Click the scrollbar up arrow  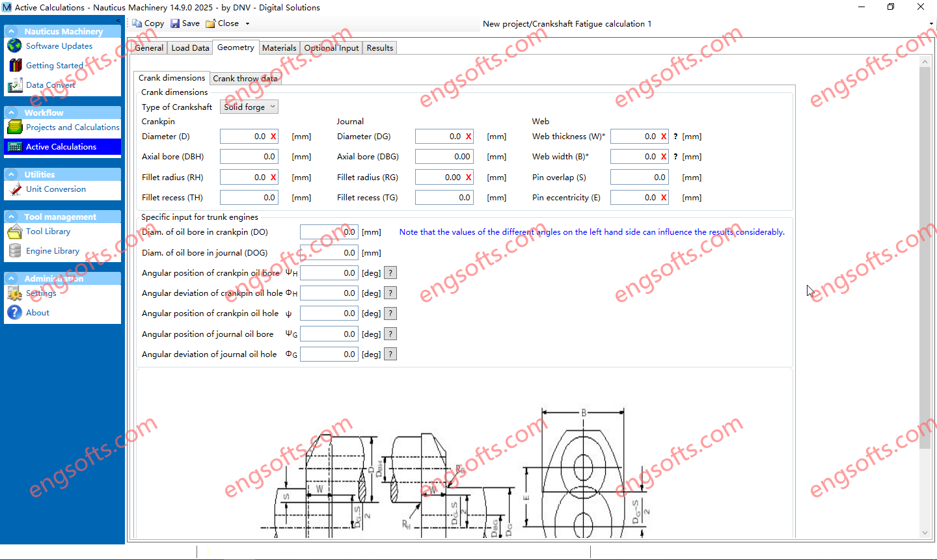925,62
